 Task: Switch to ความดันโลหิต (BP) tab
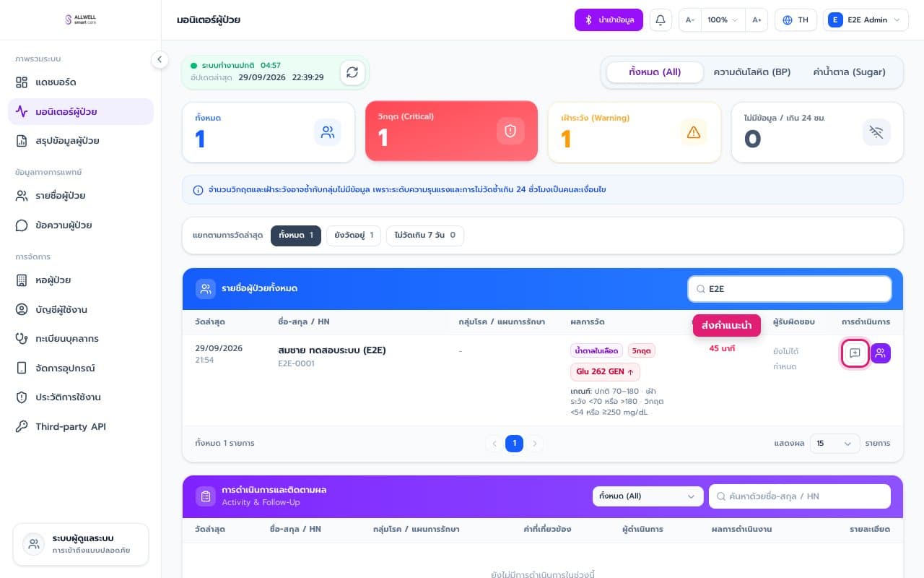pos(751,72)
